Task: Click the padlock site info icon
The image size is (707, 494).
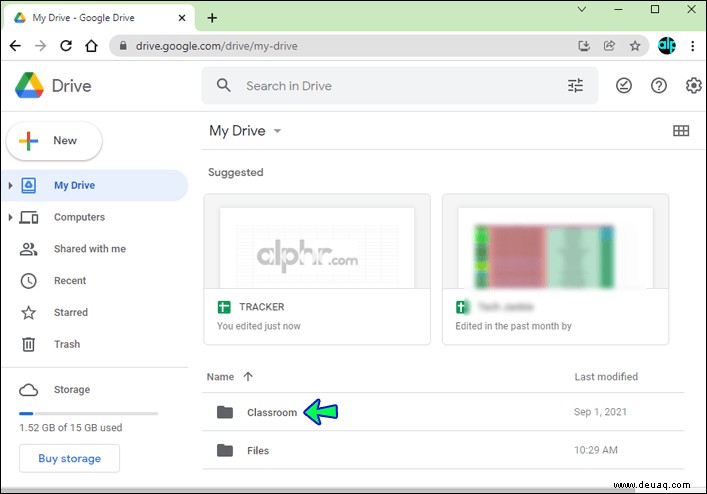Action: [x=123, y=46]
